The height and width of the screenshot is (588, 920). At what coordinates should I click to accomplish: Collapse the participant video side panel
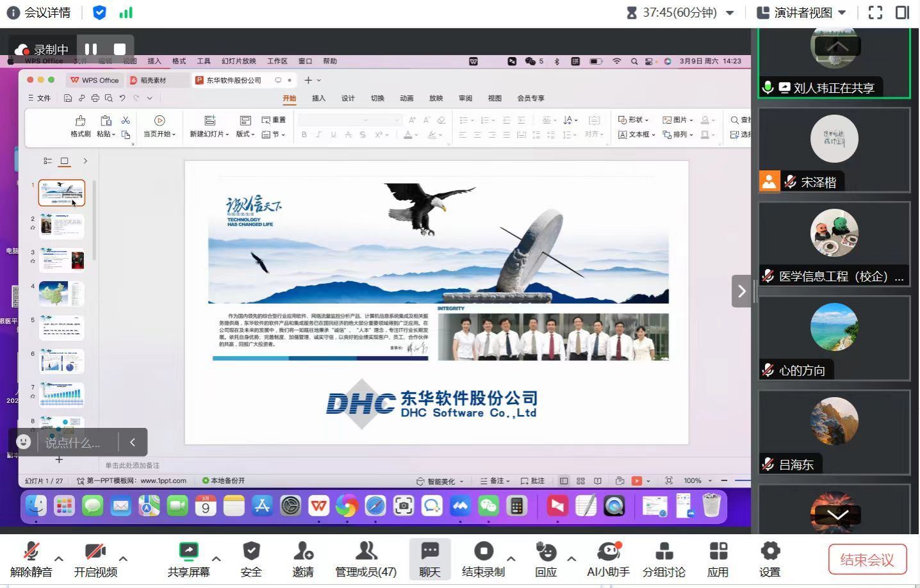pyautogui.click(x=741, y=291)
